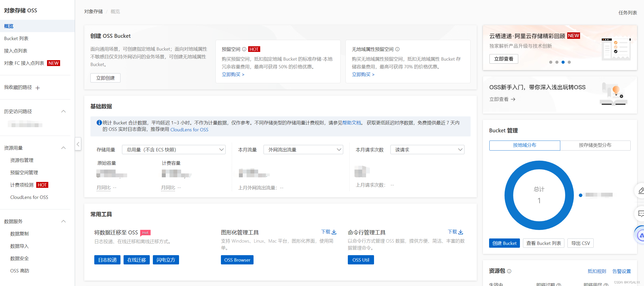The image size is (644, 286).
Task: Click info icon next to 无地域属性预留空间
Action: click(x=397, y=49)
